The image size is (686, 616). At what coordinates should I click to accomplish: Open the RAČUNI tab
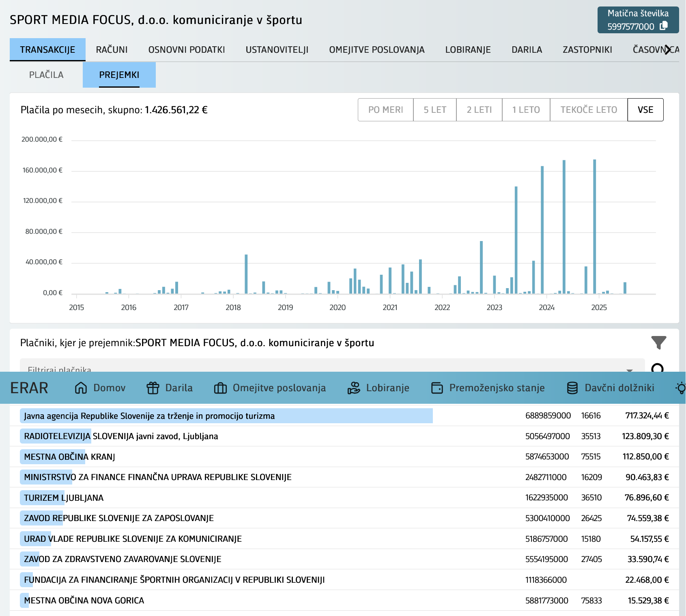point(112,50)
